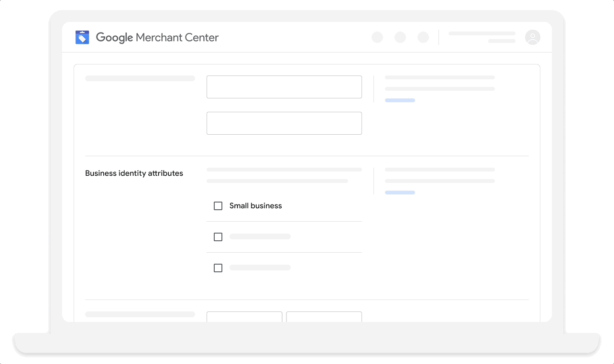This screenshot has height=364, width=614.
Task: Click blue link beside the top text fields
Action: [400, 100]
